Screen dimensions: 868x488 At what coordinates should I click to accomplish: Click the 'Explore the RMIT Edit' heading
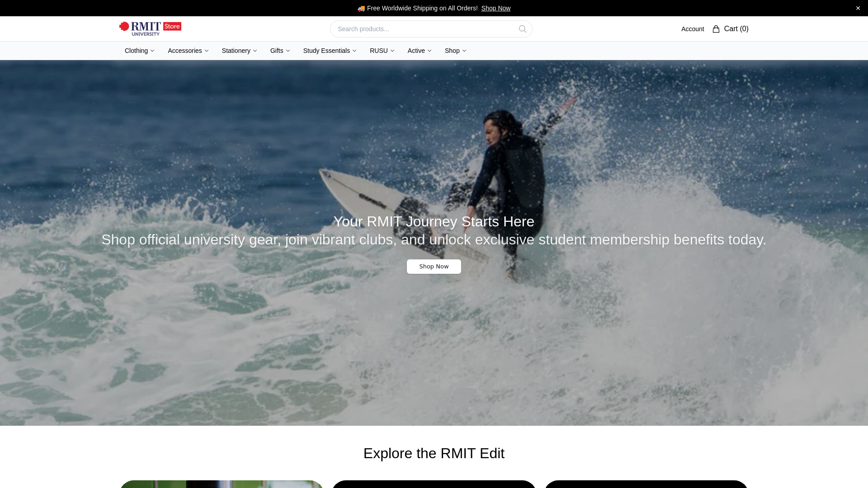(x=434, y=453)
